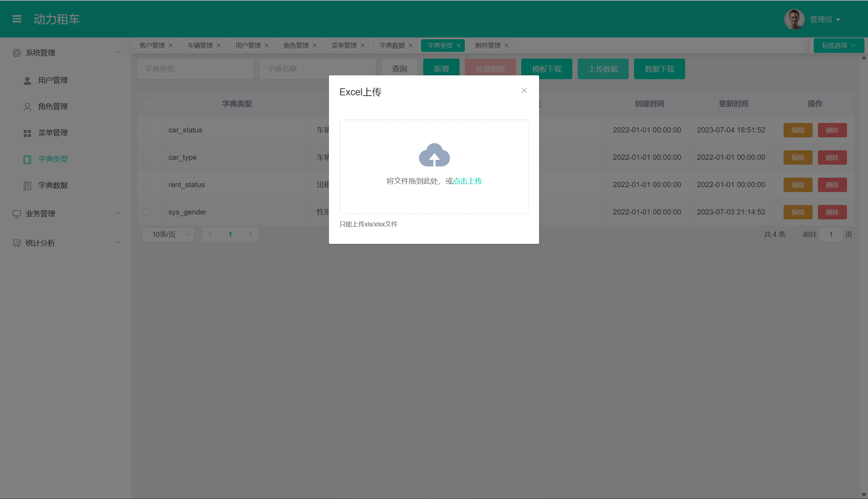This screenshot has height=499, width=868.
Task: Click the 数据下载 button
Action: 660,69
